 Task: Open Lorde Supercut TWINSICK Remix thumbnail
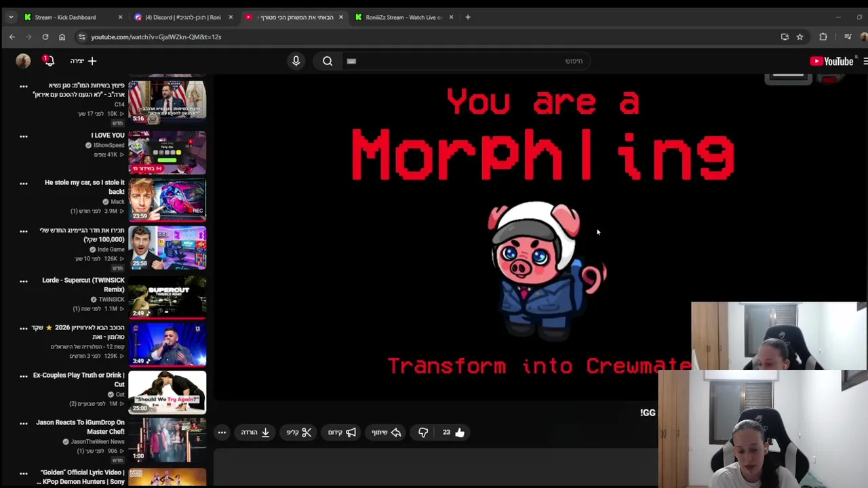(167, 298)
